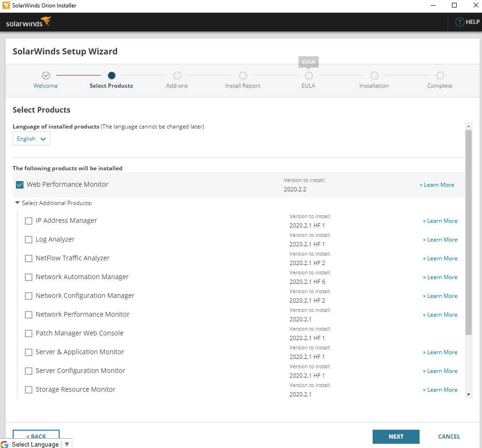Check Network Configuration Manager checkbox
482x448 pixels.
pyautogui.click(x=29, y=296)
